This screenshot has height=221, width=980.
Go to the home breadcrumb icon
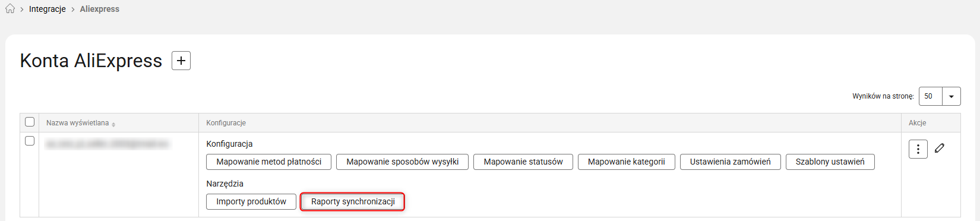point(10,9)
